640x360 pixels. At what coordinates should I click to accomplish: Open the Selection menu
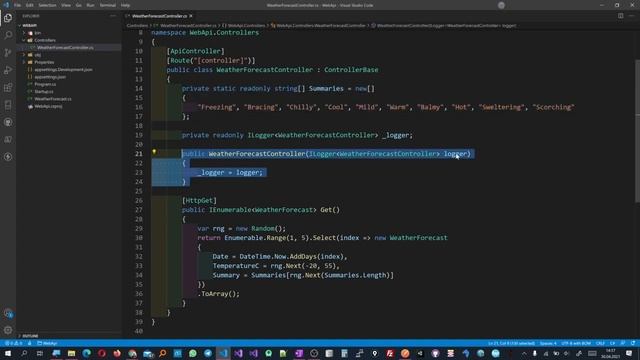tap(47, 5)
